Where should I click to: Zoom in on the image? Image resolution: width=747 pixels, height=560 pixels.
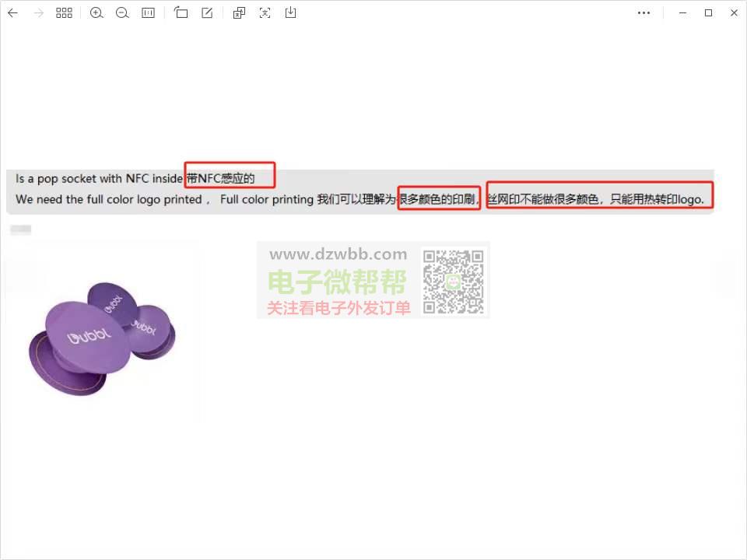96,13
